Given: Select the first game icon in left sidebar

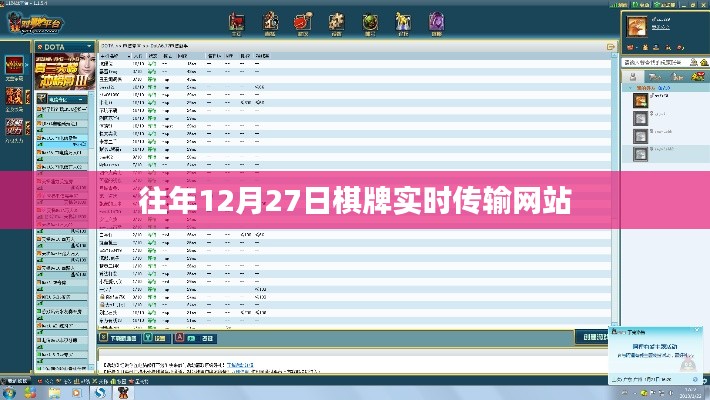Looking at the screenshot, I should coord(14,65).
